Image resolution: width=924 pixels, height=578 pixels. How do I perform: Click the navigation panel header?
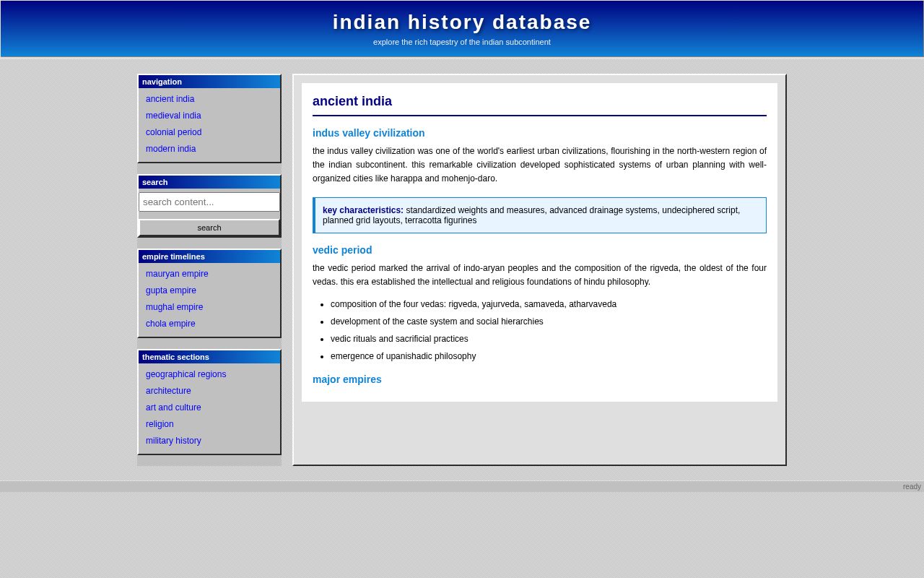point(209,82)
